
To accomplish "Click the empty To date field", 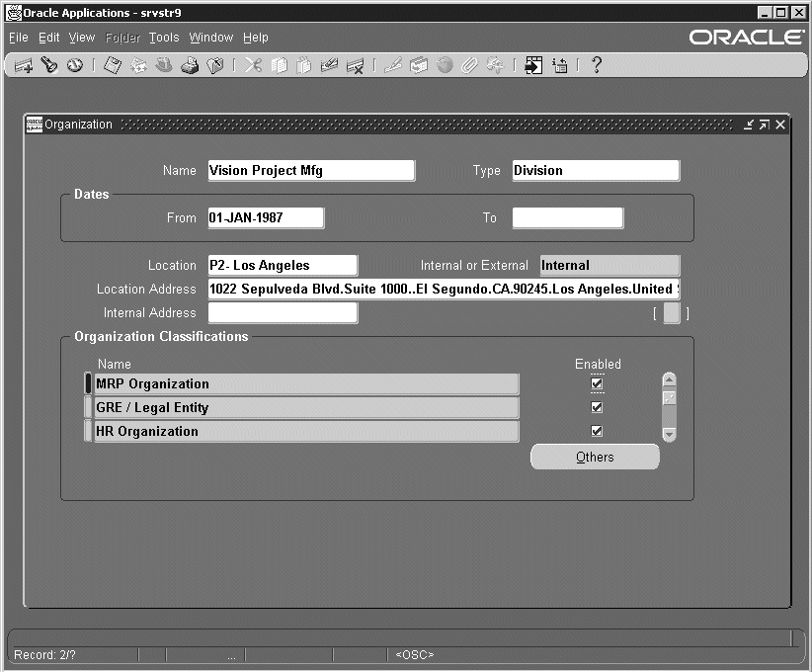I will click(x=568, y=217).
